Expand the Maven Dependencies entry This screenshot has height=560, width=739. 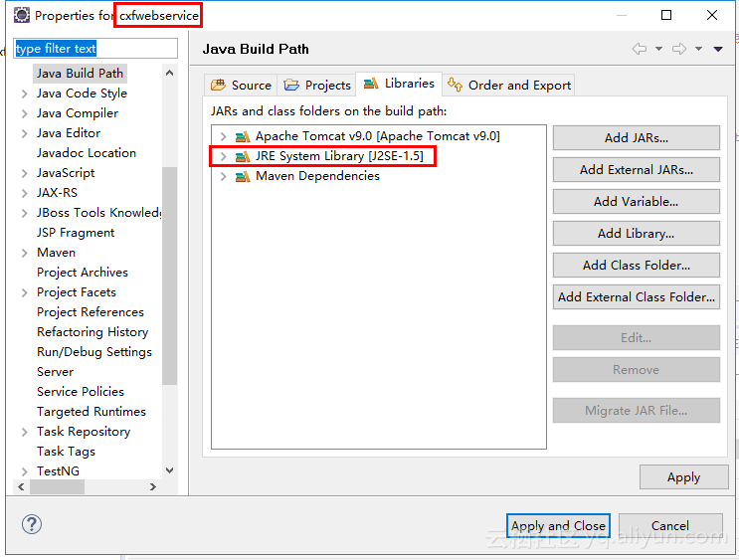(x=224, y=176)
